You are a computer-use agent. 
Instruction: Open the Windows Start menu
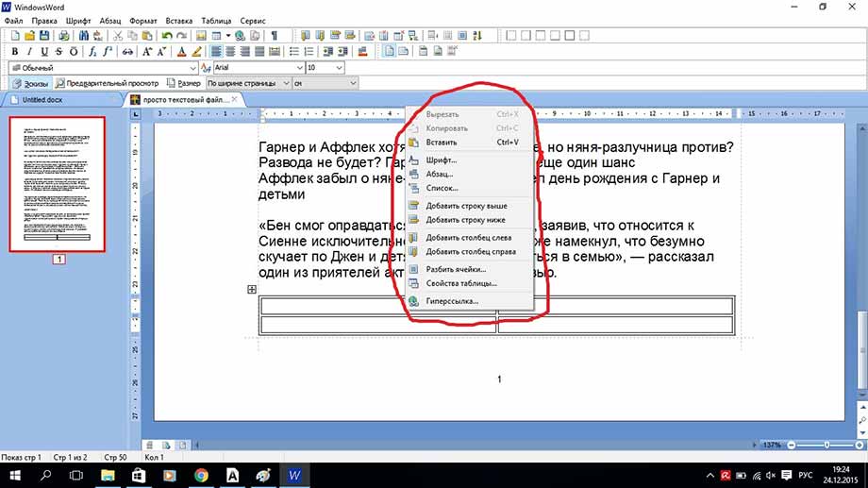(15, 476)
